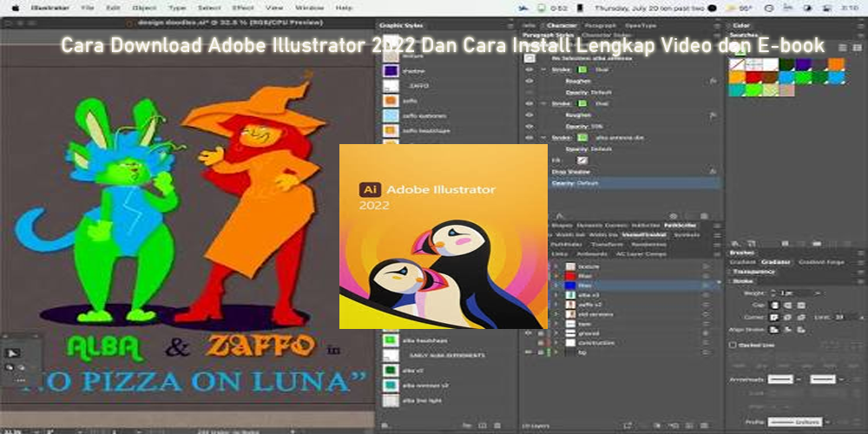Pick the brown swatch

coord(770,77)
